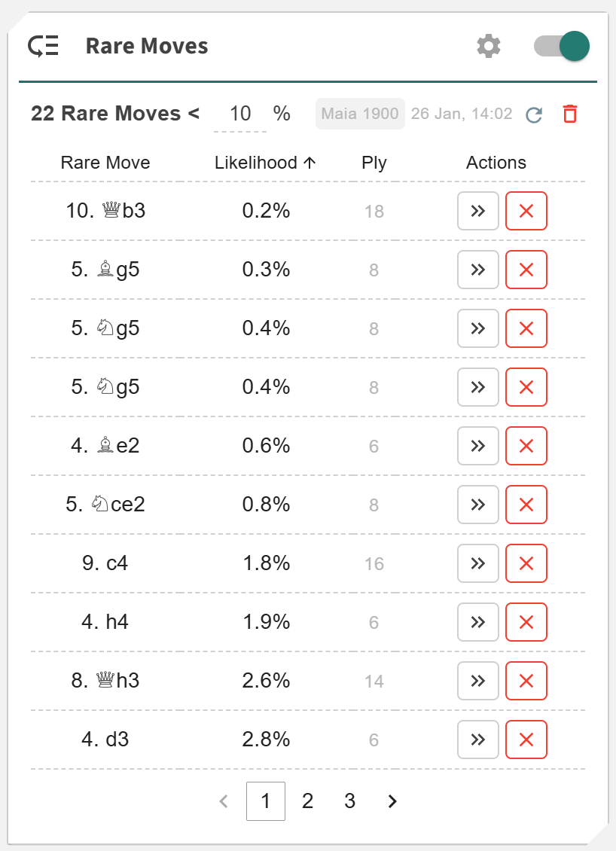
Task: Go to previous page of rare moves
Action: pyautogui.click(x=224, y=801)
